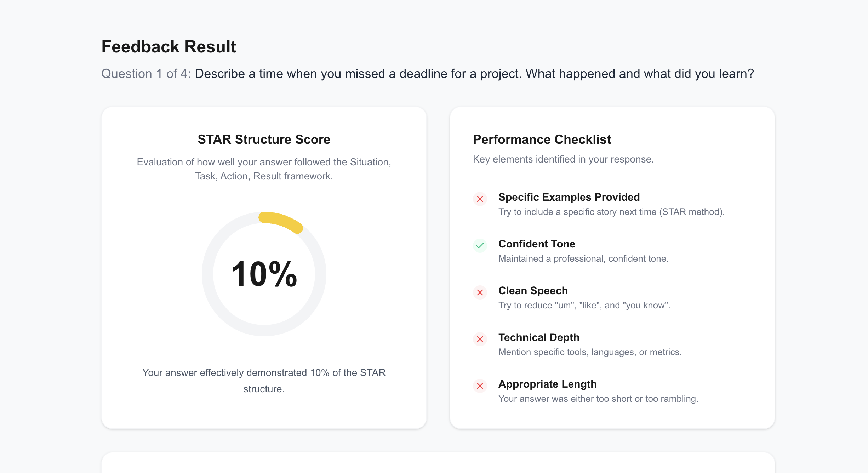Screen dimensions: 868x473
Task: Click the 'Mention specific tools, languages' tip
Action: [x=590, y=352]
